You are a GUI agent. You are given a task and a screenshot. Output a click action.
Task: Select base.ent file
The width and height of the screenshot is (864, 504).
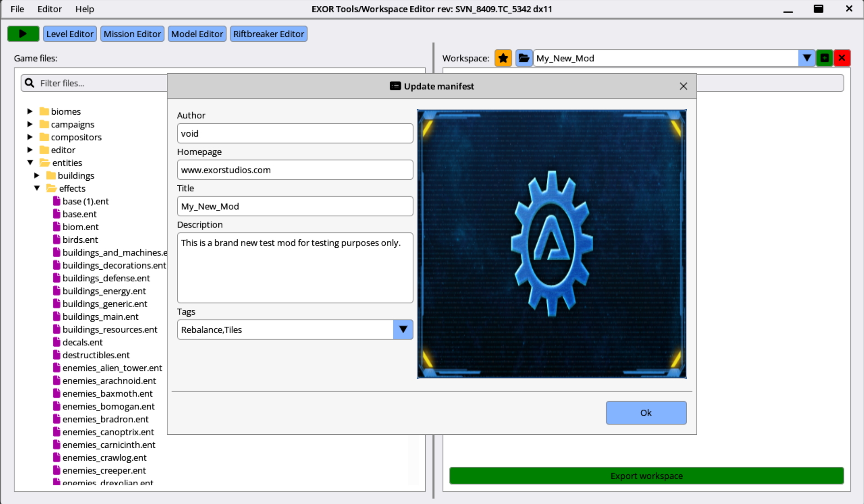click(79, 214)
